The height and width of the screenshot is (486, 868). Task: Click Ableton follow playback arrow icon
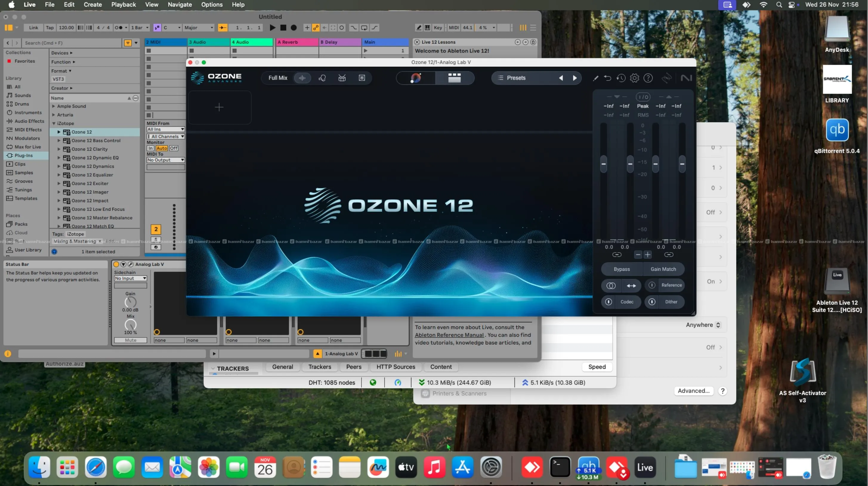(223, 28)
